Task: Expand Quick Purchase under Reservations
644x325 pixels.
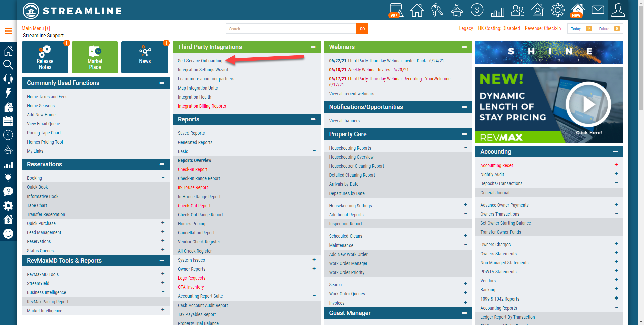Action: [x=163, y=222]
